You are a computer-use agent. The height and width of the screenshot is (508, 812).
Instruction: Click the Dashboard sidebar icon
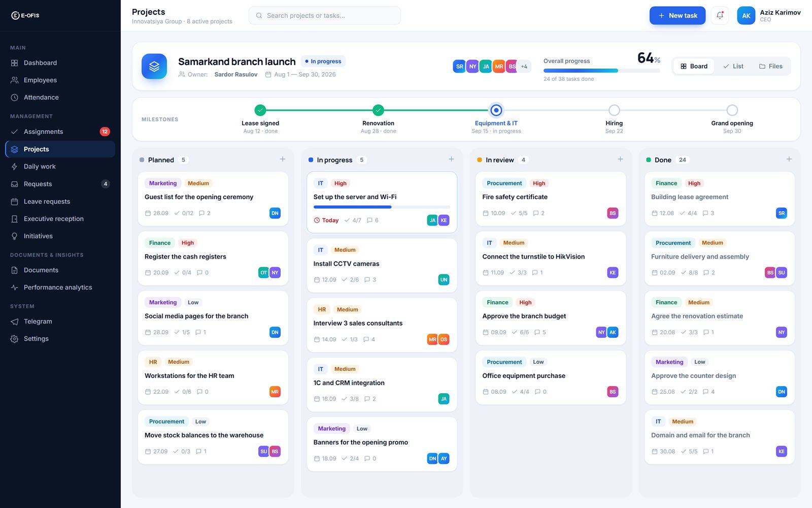[x=15, y=63]
